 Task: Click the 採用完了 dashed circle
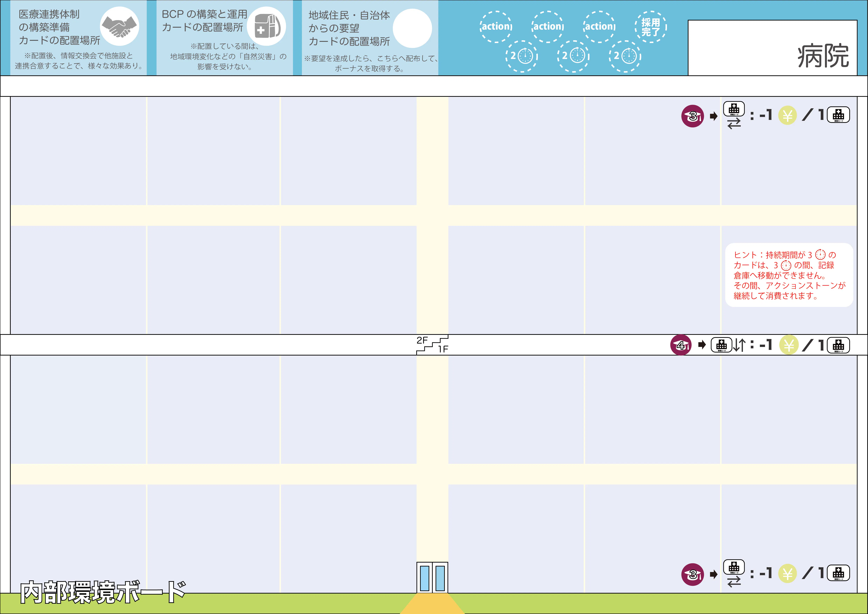click(x=651, y=27)
